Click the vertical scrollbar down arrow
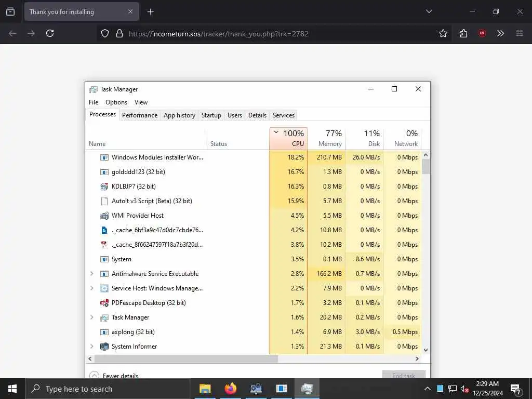The height and width of the screenshot is (399, 532). (426, 350)
